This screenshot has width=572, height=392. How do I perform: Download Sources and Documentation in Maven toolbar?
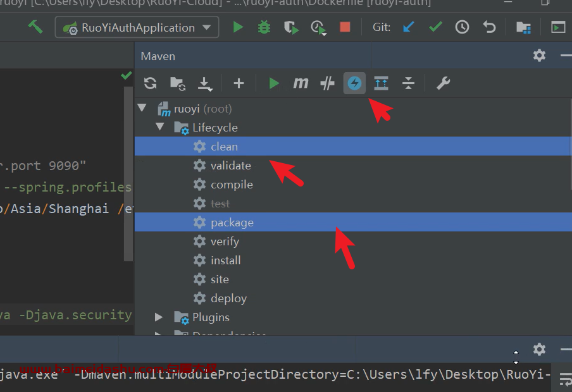pos(205,83)
